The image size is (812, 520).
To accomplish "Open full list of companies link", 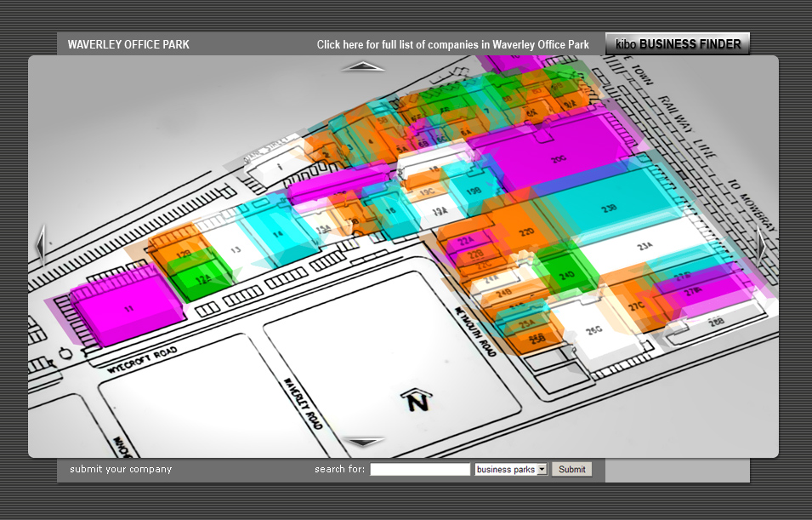I will [452, 44].
